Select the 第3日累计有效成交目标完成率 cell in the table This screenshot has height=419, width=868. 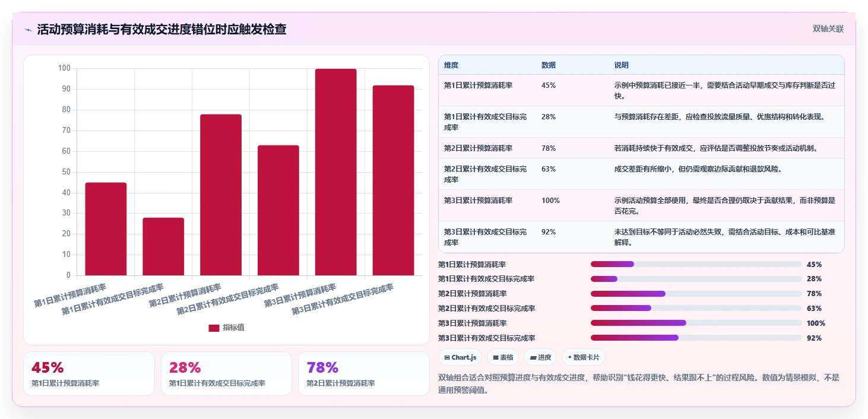(486, 237)
